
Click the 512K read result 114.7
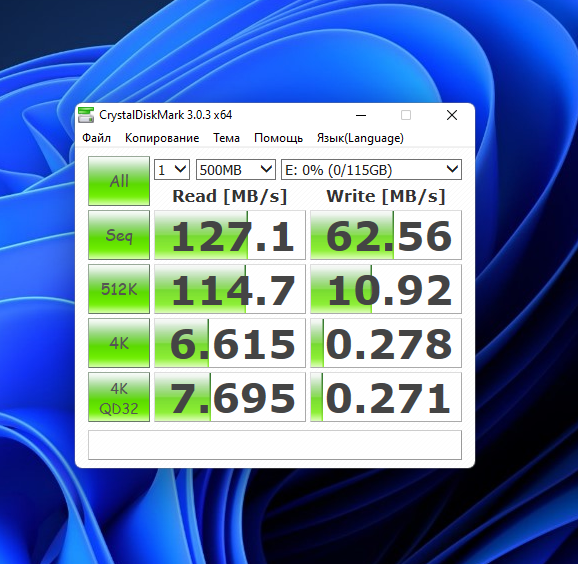pyautogui.click(x=230, y=289)
